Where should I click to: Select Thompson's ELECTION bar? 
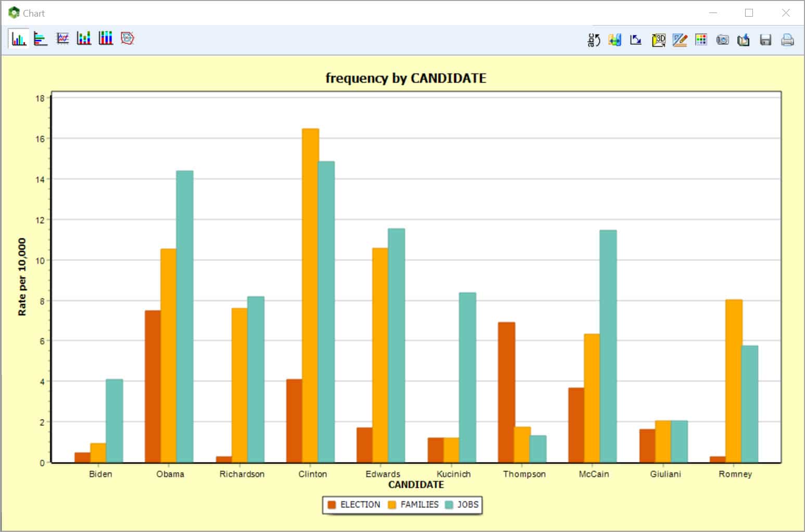click(507, 392)
